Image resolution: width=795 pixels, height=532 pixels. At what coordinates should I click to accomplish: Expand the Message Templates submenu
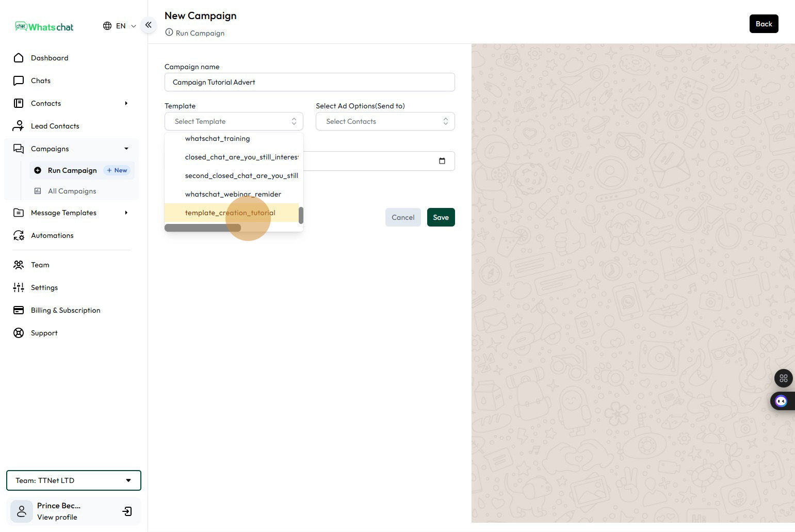126,213
